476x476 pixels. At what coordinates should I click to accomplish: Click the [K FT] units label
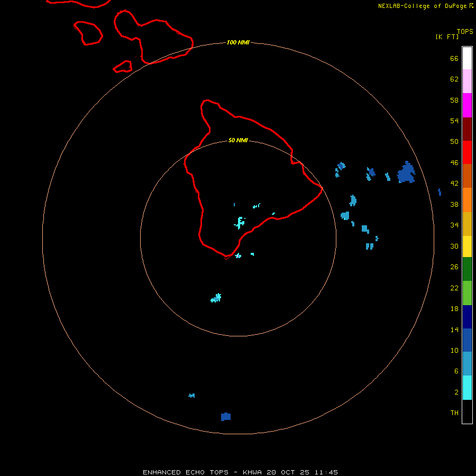[447, 36]
